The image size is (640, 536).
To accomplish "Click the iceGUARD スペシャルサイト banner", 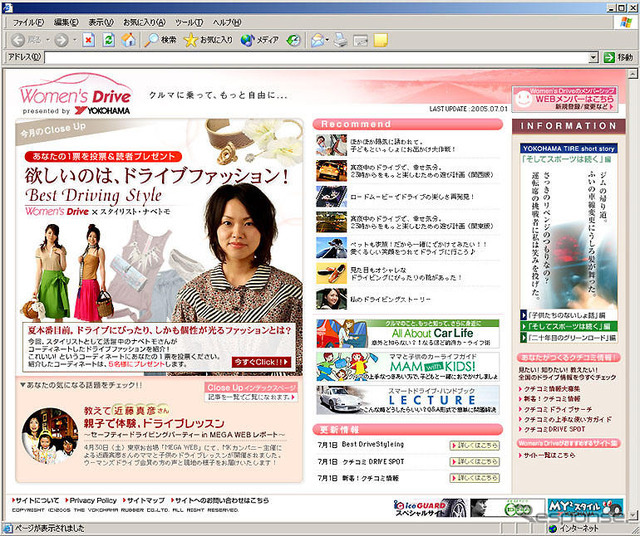I will tap(430, 508).
